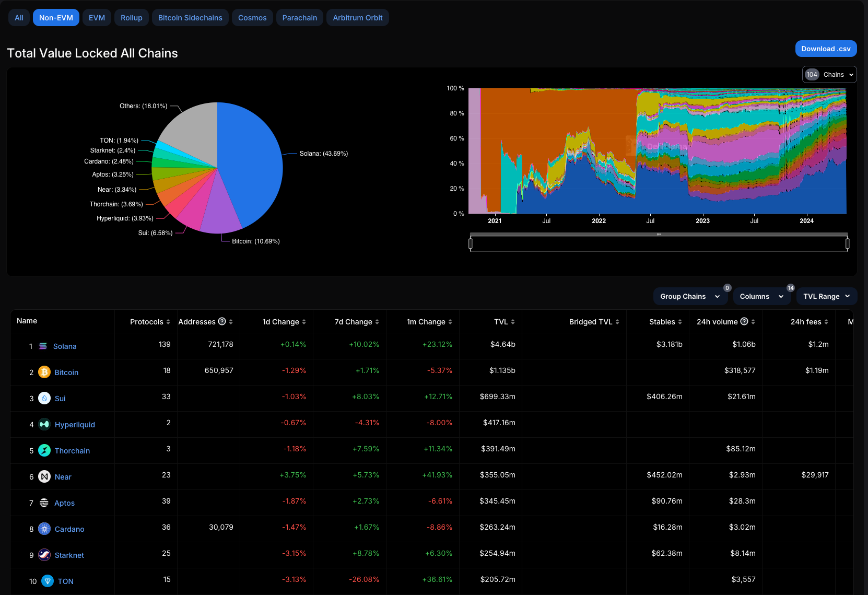The height and width of the screenshot is (595, 868).
Task: Switch to the Arbitrum Orbit tab
Action: pyautogui.click(x=358, y=18)
